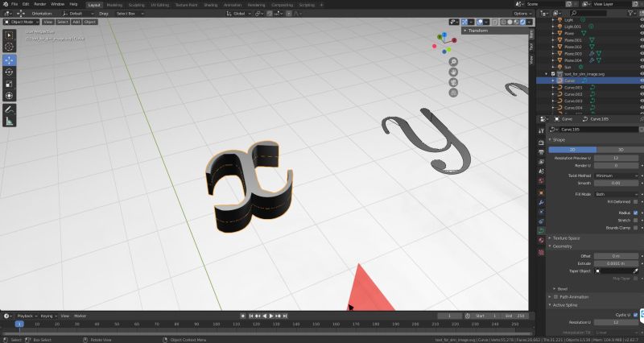Open the Tool properties tab wrench-screwdriver icon

click(541, 131)
